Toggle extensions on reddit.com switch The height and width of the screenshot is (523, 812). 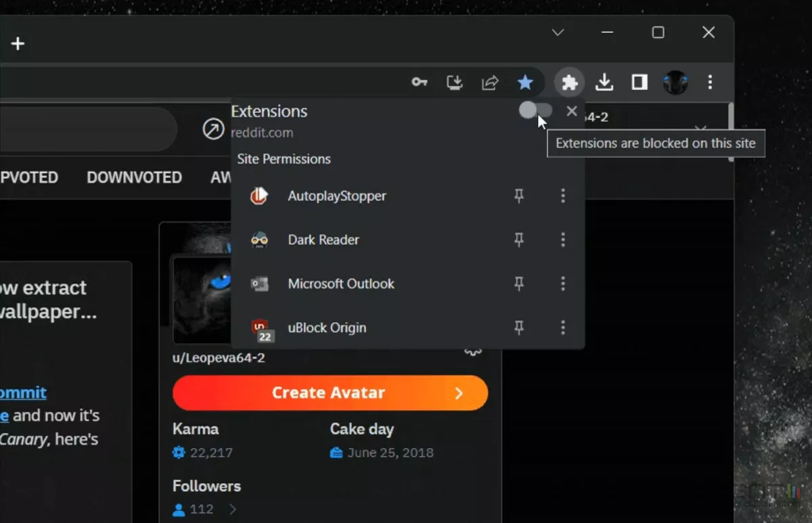[x=535, y=110]
